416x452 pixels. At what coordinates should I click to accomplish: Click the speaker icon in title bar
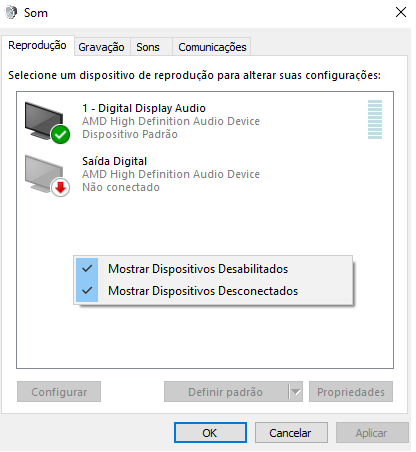(x=11, y=13)
